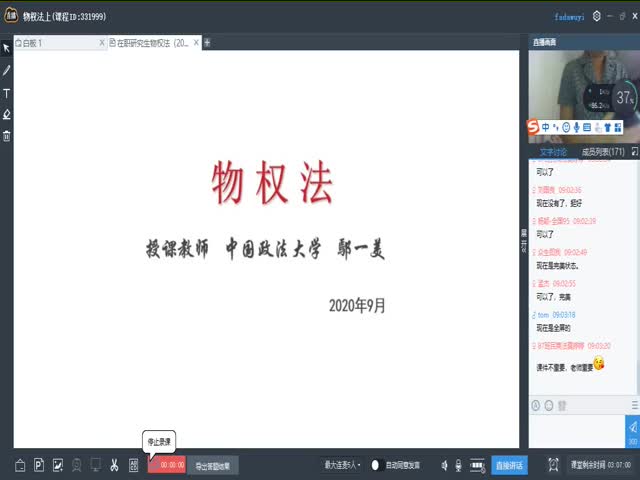The image size is (640, 480).
Task: Click the fadawuyi username
Action: (569, 17)
